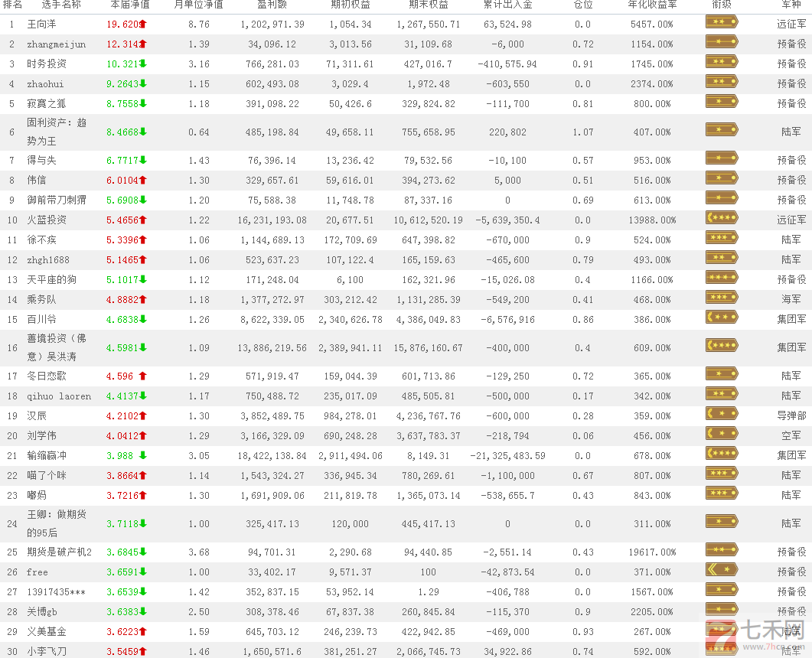Click the 盈利额 column header
Screen dimensions: 812x658
[x=272, y=5]
